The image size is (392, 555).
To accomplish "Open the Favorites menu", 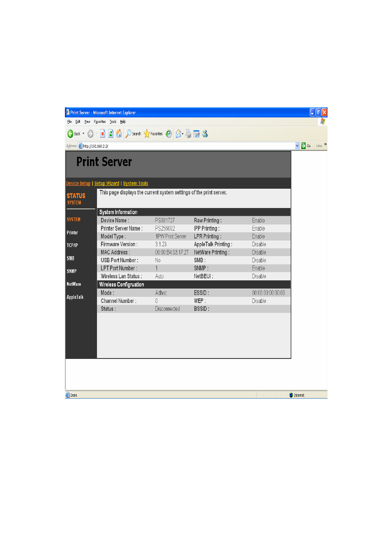I will click(x=100, y=122).
